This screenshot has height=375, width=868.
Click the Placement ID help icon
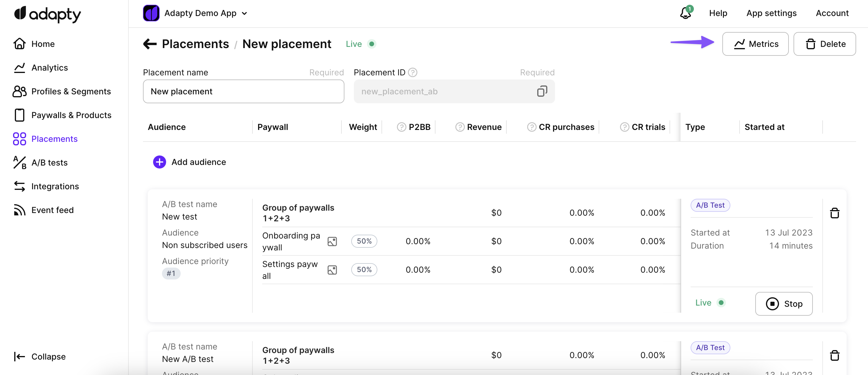(x=412, y=72)
